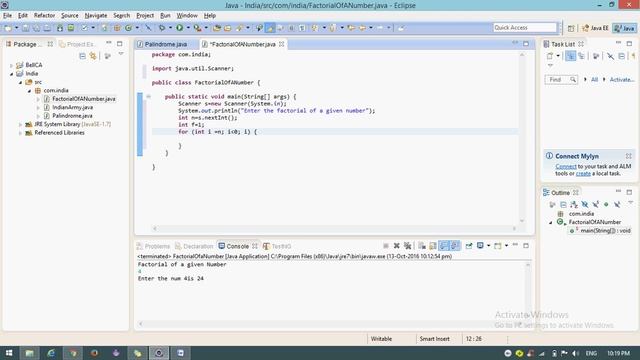
Task: Click the Open Perspective icon
Action: point(571,28)
